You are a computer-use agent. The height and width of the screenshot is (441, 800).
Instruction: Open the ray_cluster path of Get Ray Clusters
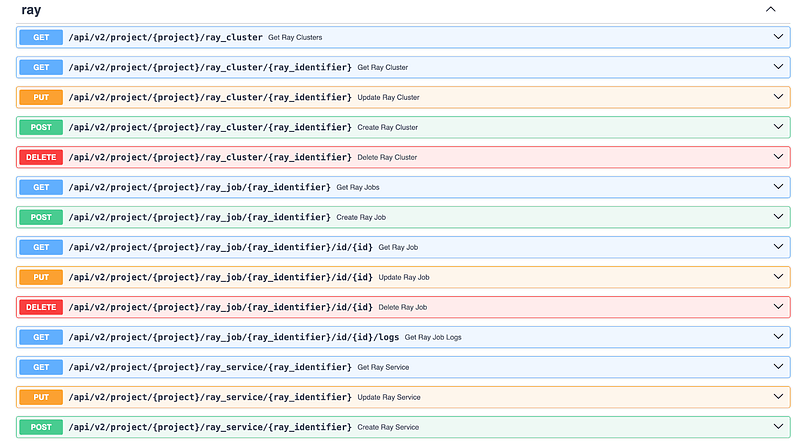pyautogui.click(x=165, y=37)
